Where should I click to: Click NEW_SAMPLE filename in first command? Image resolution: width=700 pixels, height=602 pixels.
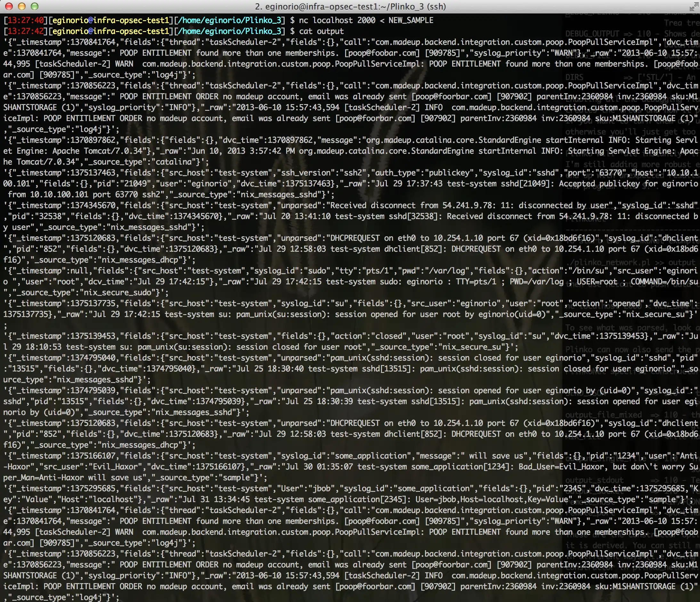(411, 20)
